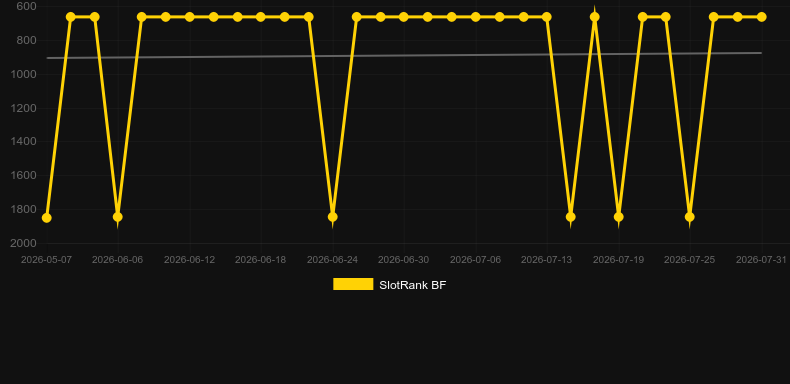Screen dimensions: 790x384
Task: Select the last data point at 2026-07-31
Action: [761, 17]
